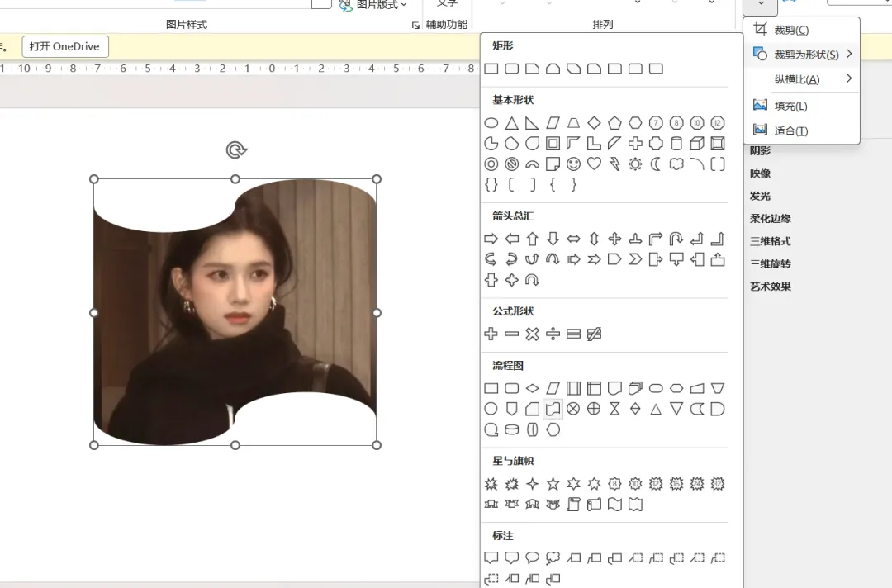Select the Plus Sign equation shape
This screenshot has width=892, height=588.
491,334
